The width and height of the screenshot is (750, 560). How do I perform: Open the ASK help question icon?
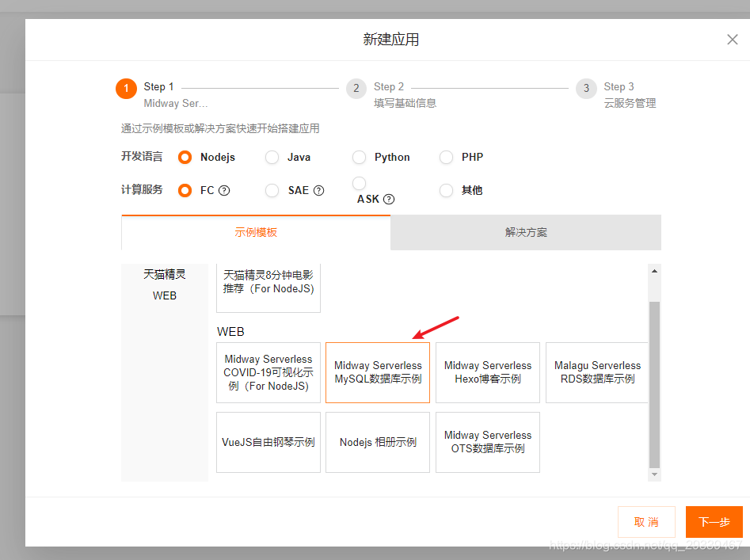389,199
